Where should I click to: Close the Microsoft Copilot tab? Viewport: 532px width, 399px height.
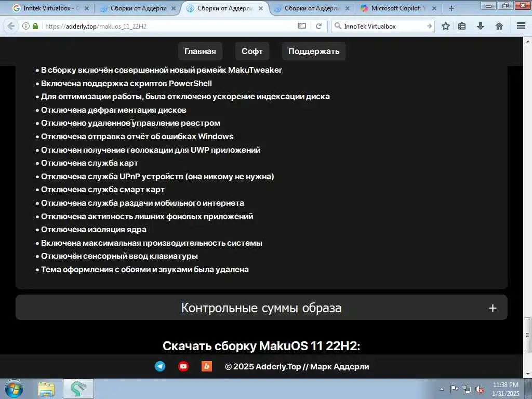coord(434,8)
